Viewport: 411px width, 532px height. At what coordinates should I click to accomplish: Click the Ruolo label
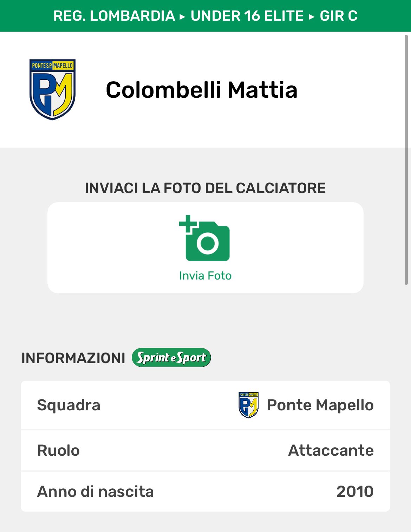(x=59, y=450)
